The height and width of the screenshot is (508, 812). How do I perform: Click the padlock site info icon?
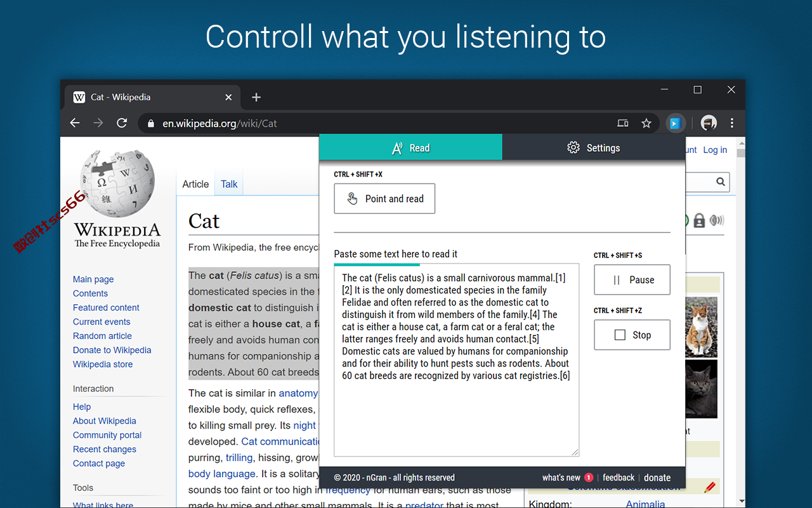click(x=151, y=124)
